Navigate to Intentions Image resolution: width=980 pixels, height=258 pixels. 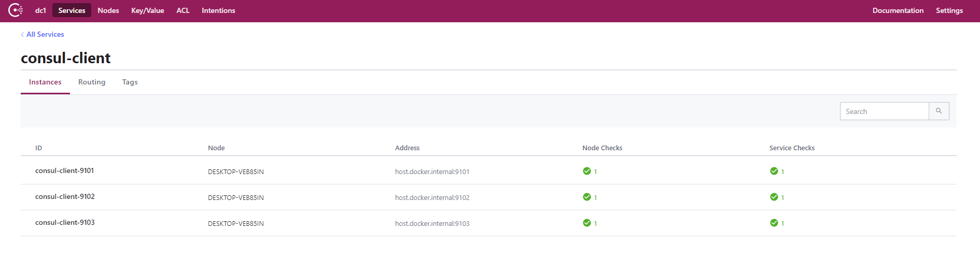[x=218, y=10]
